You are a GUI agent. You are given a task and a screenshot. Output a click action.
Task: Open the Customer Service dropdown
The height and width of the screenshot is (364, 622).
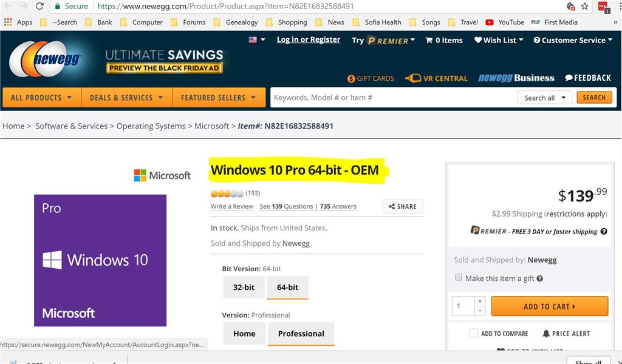(x=573, y=40)
